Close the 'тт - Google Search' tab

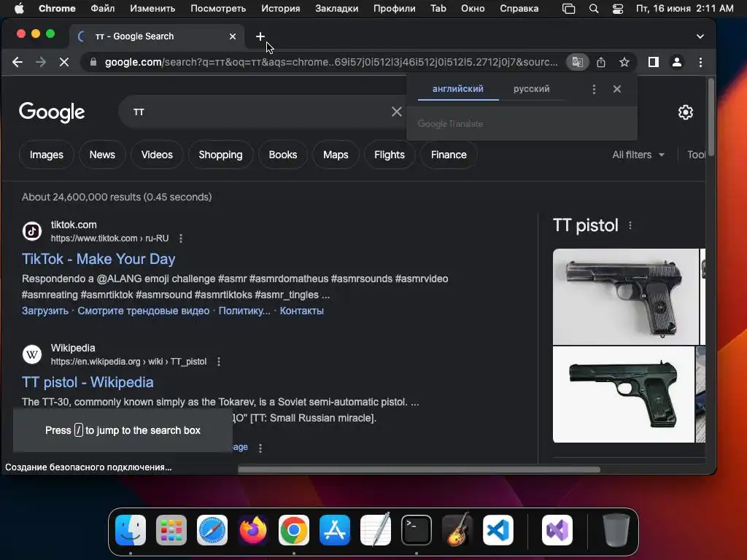[x=233, y=36]
